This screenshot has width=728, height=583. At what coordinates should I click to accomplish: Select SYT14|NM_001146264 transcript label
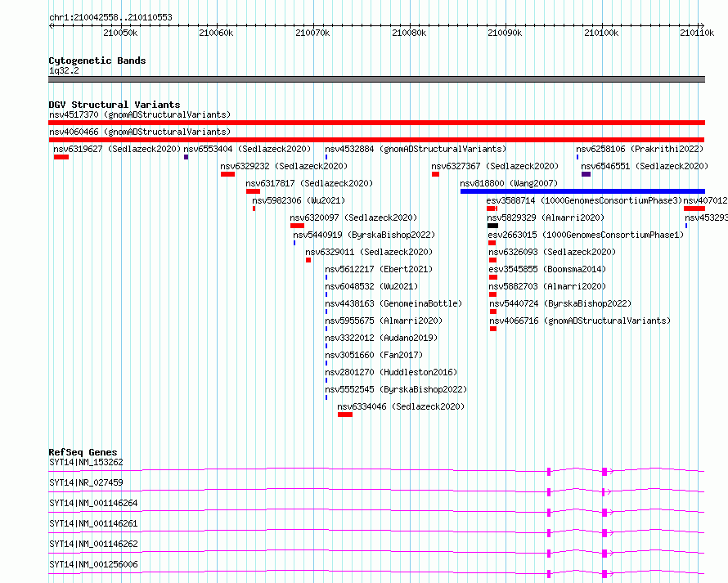[x=94, y=503]
